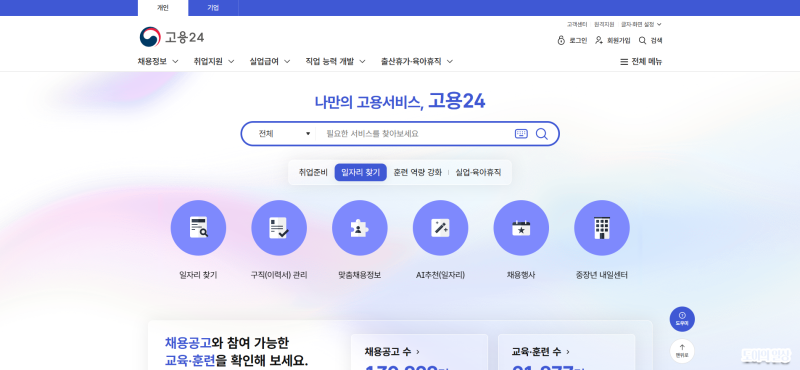This screenshot has width=800, height=370.
Task: Select the 취업준비 tab
Action: point(313,172)
